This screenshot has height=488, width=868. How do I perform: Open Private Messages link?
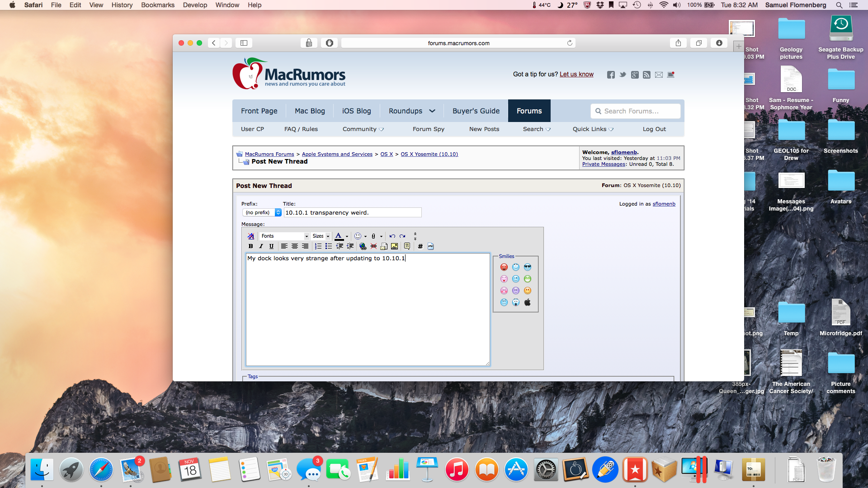(604, 164)
